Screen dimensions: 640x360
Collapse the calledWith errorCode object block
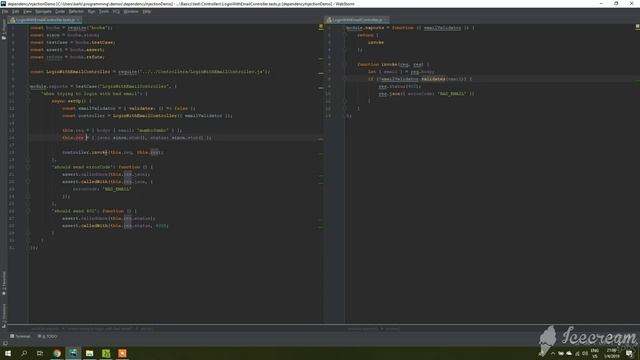[x=28, y=182]
